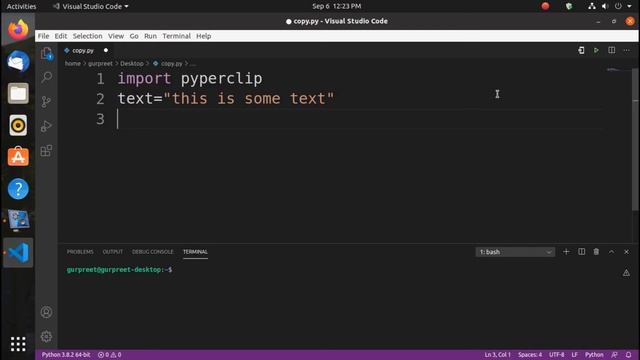Image resolution: width=640 pixels, height=360 pixels.
Task: Switch to the Problems tab
Action: pos(80,252)
